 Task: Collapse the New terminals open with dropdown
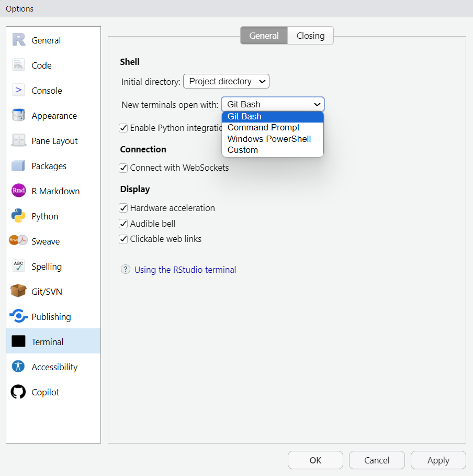(x=273, y=104)
